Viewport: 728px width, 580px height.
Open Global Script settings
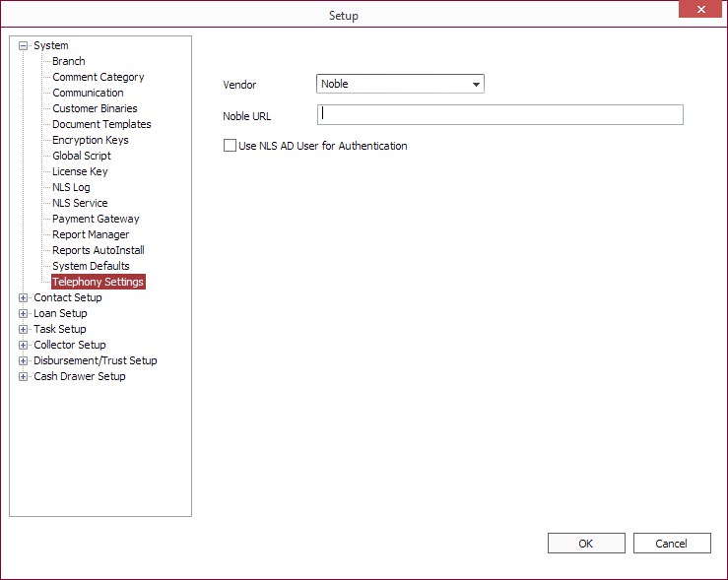(82, 156)
